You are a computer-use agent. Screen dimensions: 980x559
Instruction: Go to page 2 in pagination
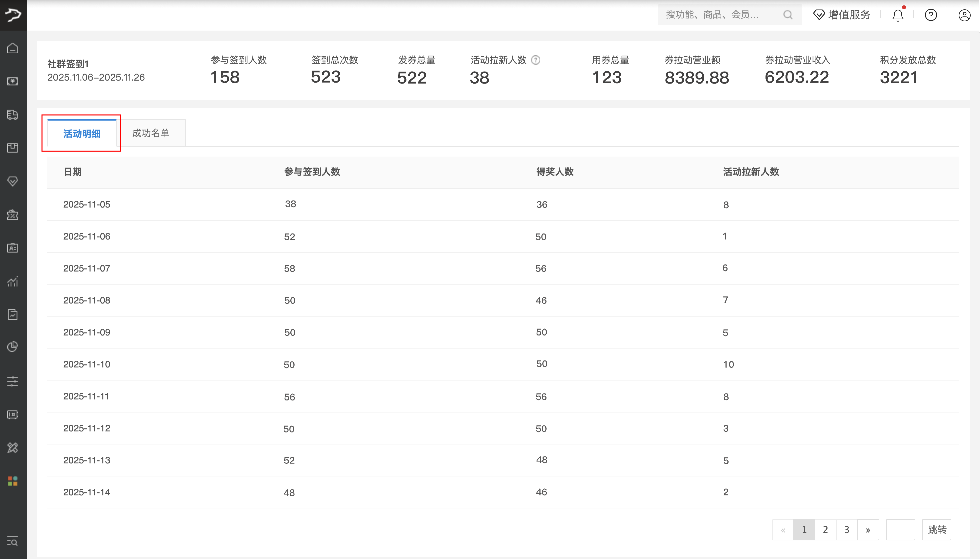(x=825, y=530)
